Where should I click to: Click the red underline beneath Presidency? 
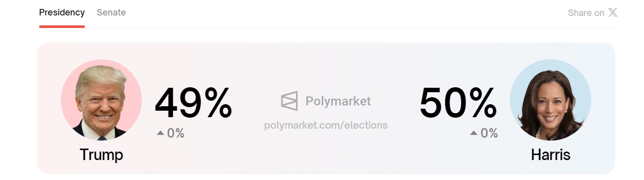(62, 26)
